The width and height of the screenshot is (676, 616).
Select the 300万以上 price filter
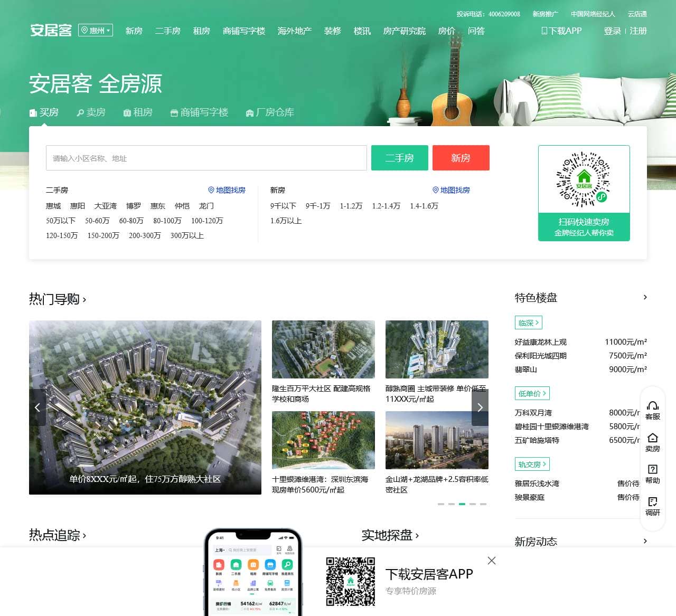(187, 235)
